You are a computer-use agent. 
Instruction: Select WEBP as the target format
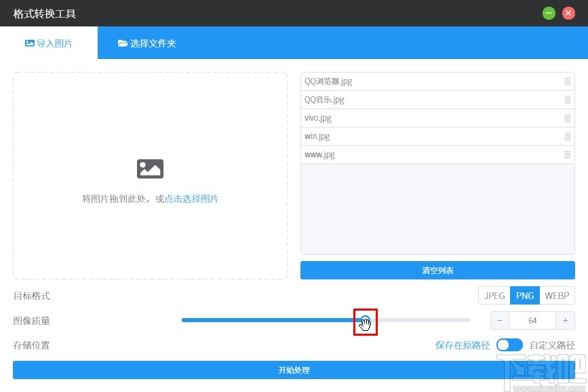click(x=557, y=295)
